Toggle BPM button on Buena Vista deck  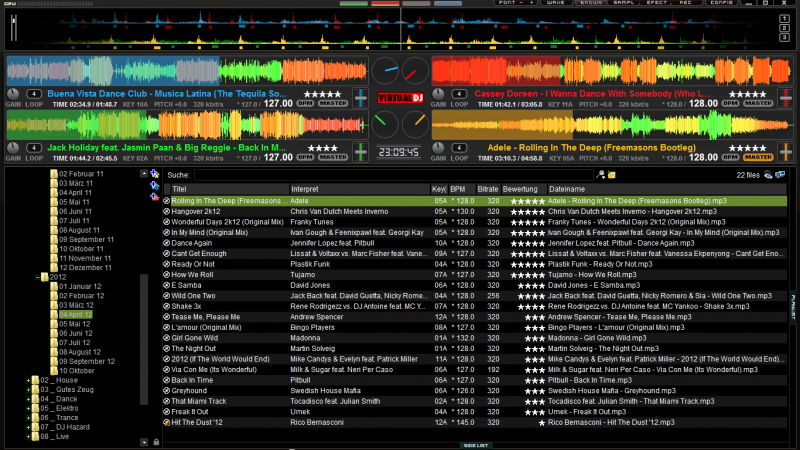[x=306, y=104]
